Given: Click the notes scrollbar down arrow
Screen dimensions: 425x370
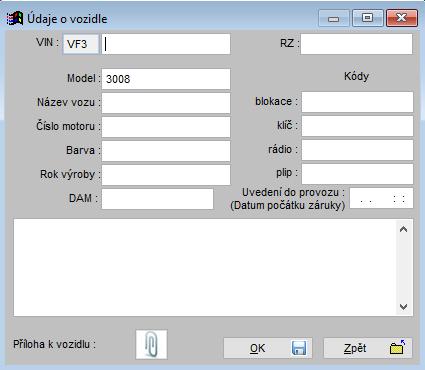Looking at the screenshot, I should [x=404, y=307].
